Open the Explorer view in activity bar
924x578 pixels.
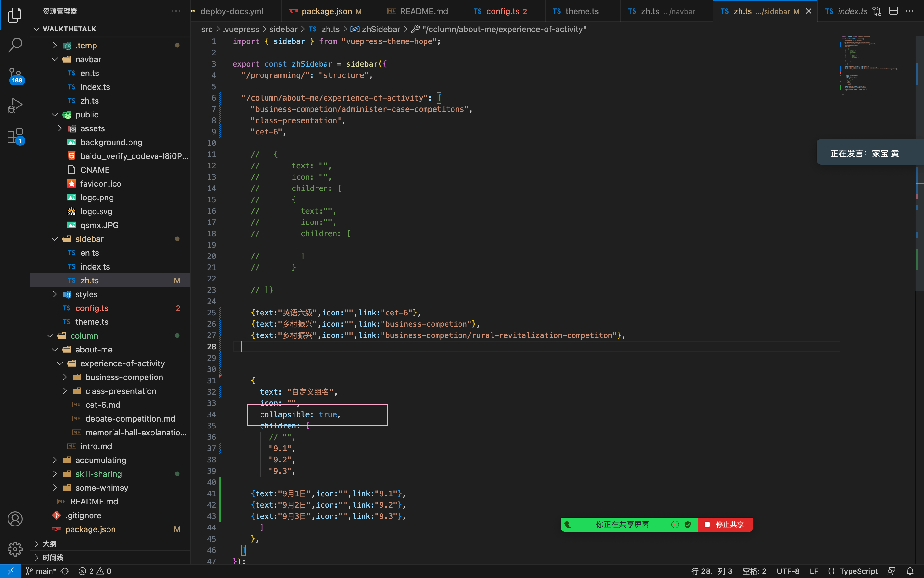[15, 15]
